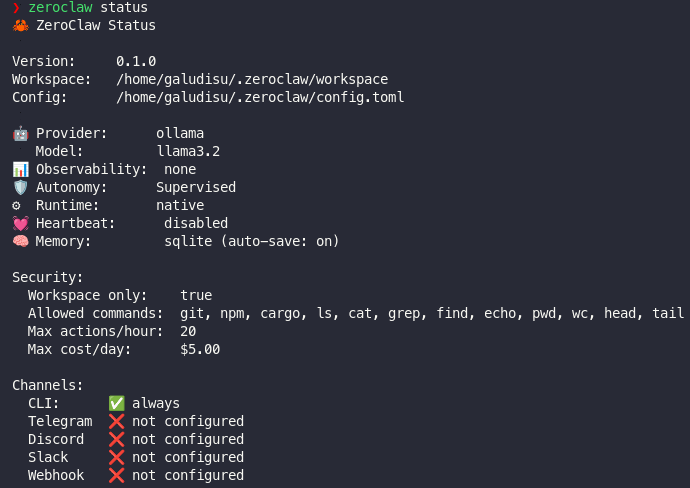The height and width of the screenshot is (488, 690).
Task: Click the bar chart icon beside Observability
Action: 20,169
